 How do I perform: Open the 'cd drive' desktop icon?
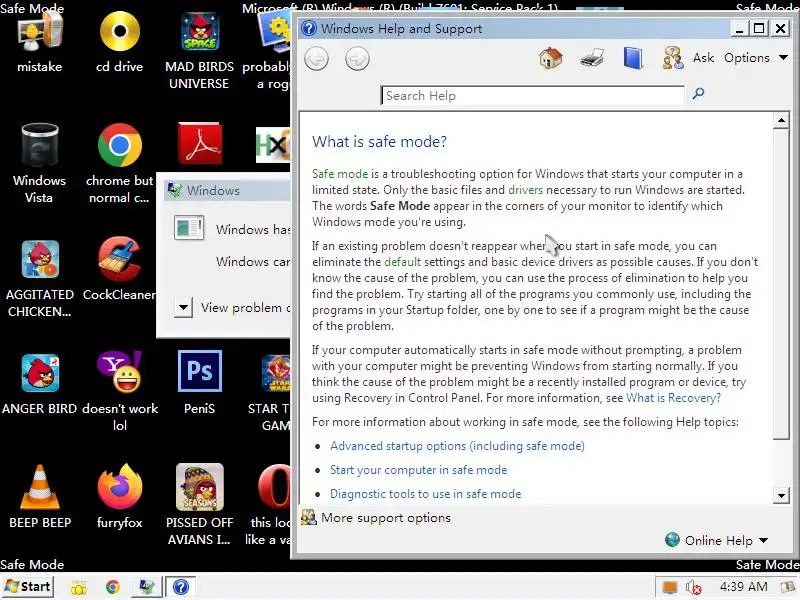point(119,42)
